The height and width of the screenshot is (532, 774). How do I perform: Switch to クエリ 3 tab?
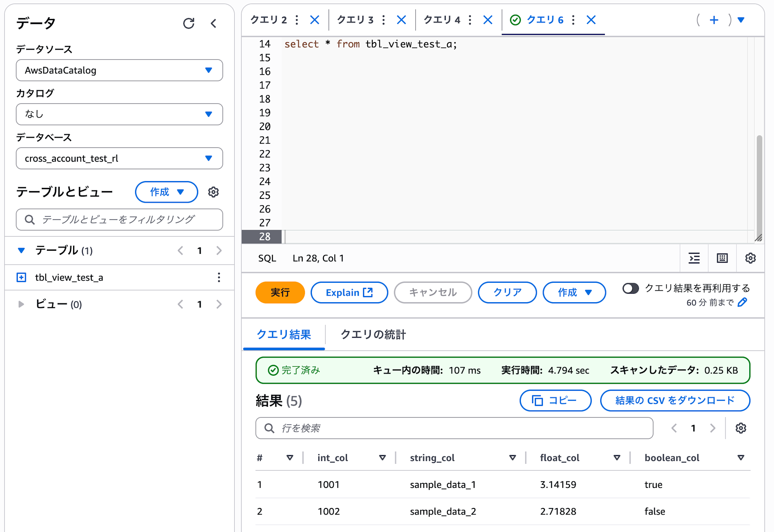pos(355,20)
